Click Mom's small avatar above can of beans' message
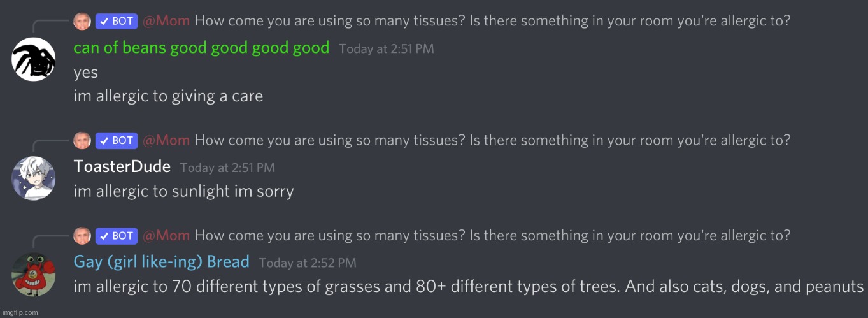Image resolution: width=868 pixels, height=318 pixels. (x=82, y=21)
